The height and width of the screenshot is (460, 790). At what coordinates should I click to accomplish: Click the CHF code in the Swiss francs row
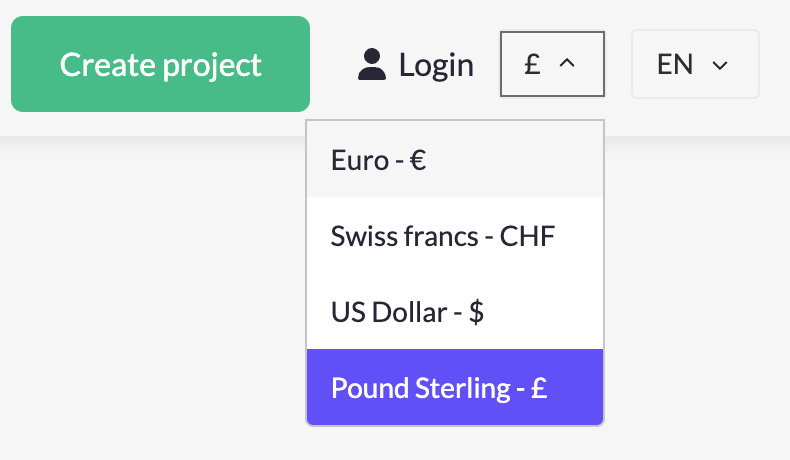(527, 237)
